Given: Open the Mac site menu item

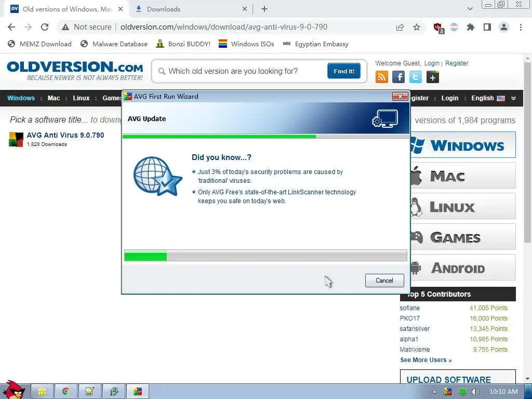Looking at the screenshot, I should click(54, 98).
